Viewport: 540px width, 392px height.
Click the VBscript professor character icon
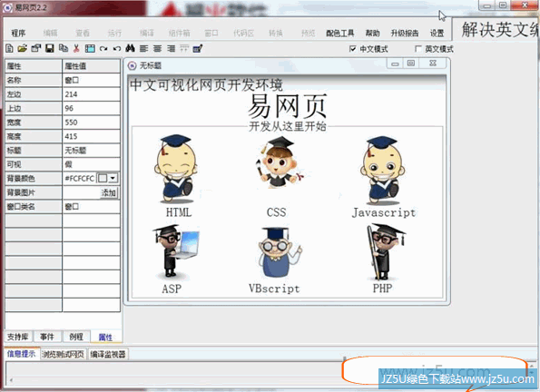pyautogui.click(x=280, y=252)
